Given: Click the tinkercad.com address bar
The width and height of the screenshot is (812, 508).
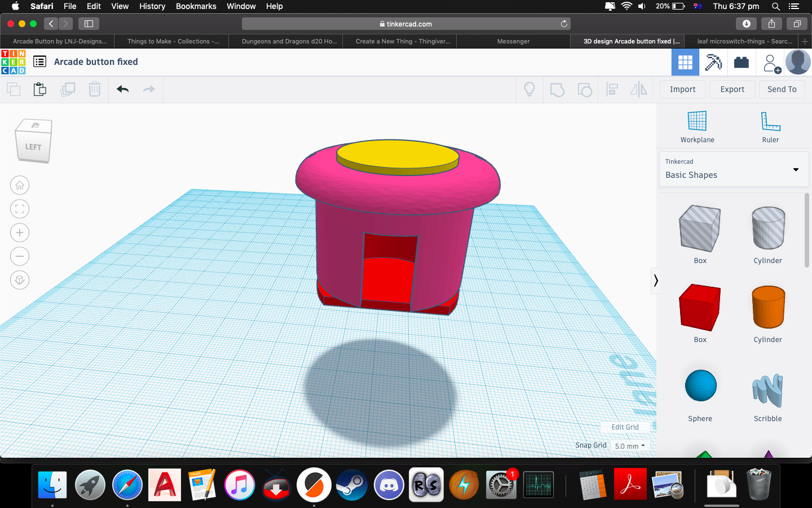Looking at the screenshot, I should tap(406, 24).
